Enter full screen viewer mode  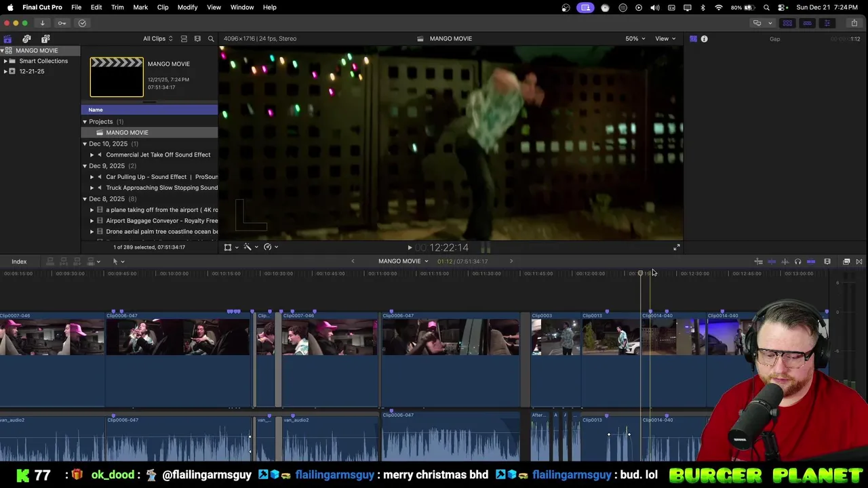(x=676, y=247)
